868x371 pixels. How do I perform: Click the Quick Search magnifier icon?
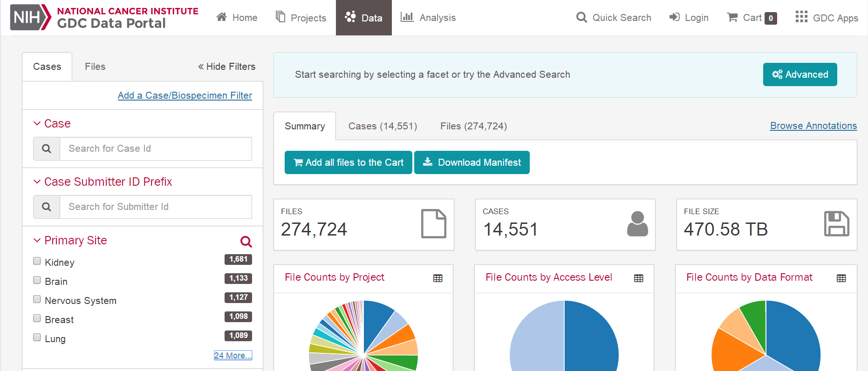[581, 17]
